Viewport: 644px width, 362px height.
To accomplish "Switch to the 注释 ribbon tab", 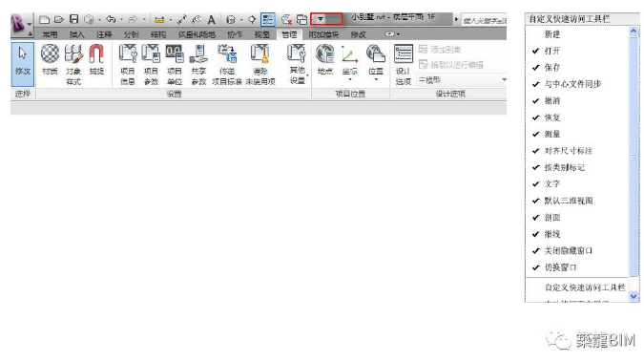I will pos(104,34).
